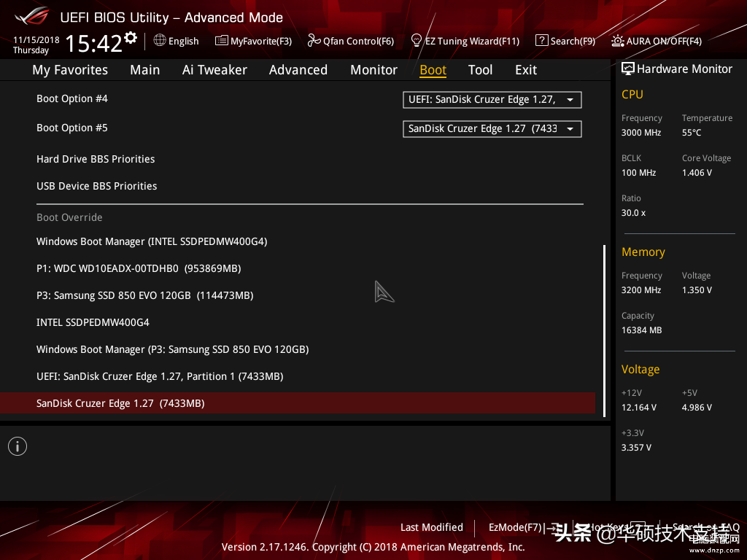
Task: Click the globe language icon
Action: pyautogui.click(x=160, y=41)
